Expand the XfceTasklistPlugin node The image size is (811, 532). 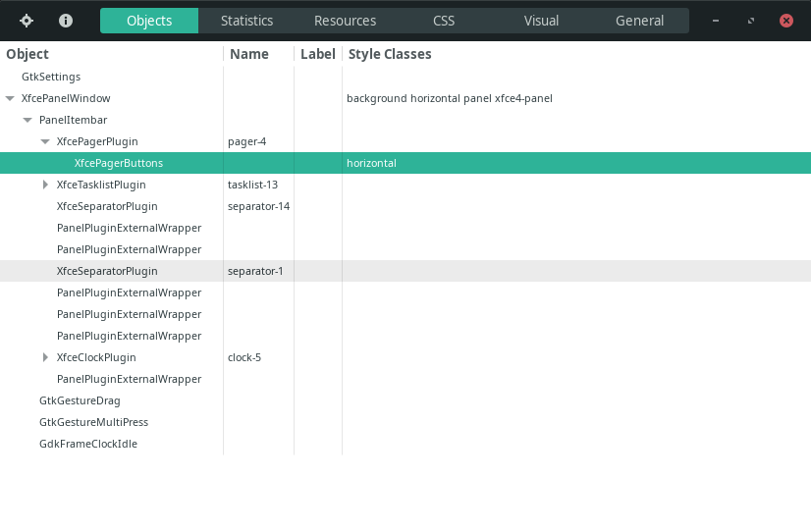pyautogui.click(x=45, y=185)
